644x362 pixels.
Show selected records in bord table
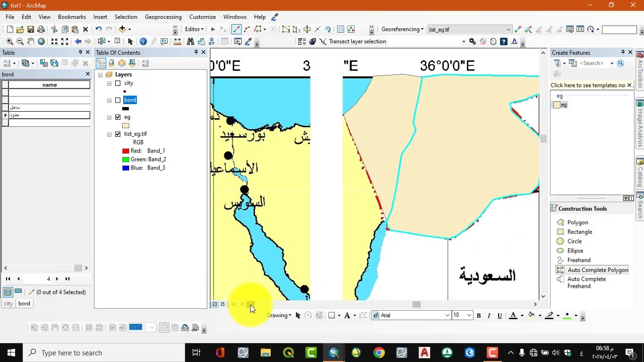18,292
